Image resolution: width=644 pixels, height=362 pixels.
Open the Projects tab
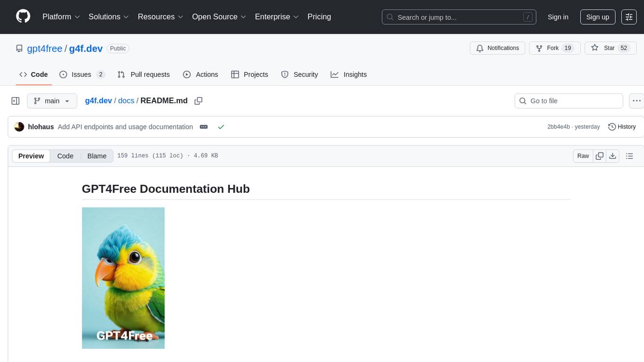pyautogui.click(x=250, y=74)
